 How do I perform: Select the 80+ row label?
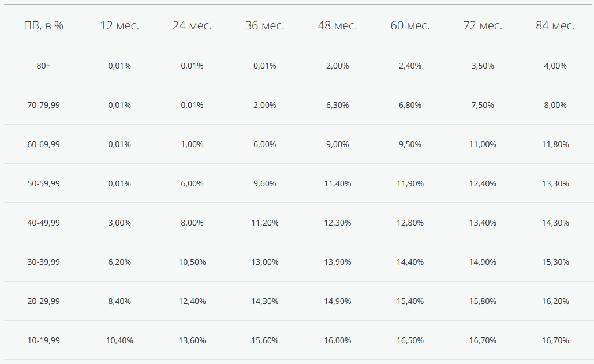[x=43, y=66]
